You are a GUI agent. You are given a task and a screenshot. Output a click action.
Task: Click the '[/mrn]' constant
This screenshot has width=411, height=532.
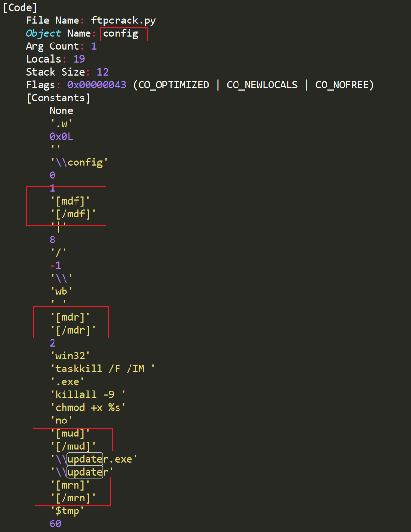click(x=73, y=498)
